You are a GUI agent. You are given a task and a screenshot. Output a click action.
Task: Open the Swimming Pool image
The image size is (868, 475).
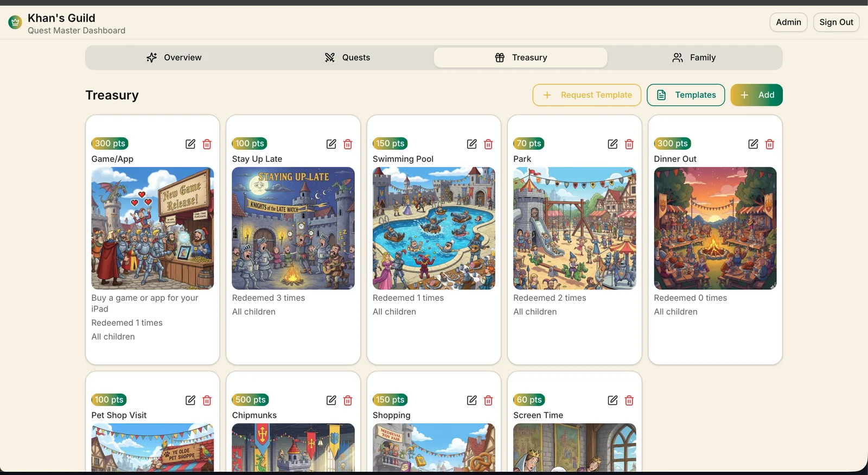click(434, 228)
